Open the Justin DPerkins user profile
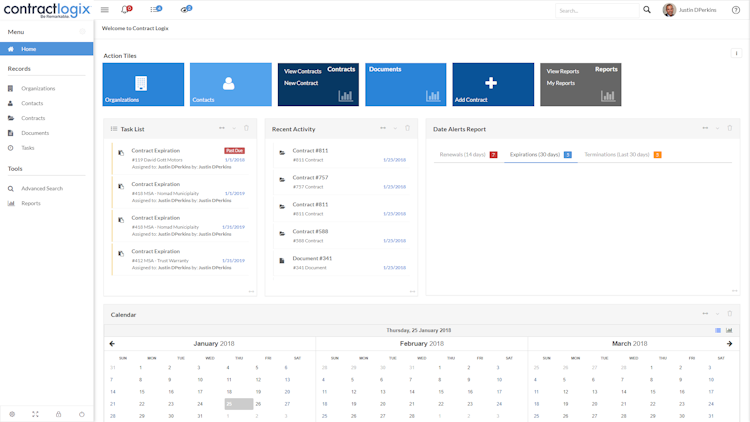 point(689,10)
